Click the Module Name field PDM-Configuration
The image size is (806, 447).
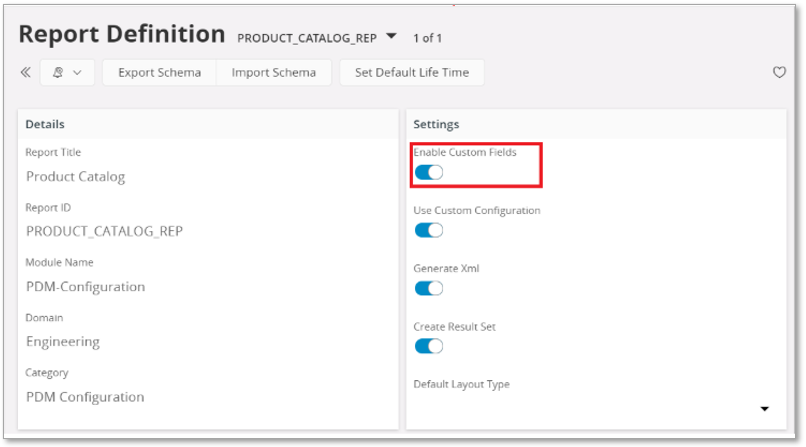tap(85, 287)
